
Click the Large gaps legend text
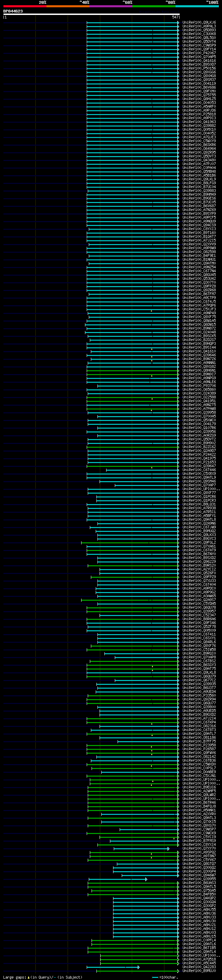tap(43, 977)
